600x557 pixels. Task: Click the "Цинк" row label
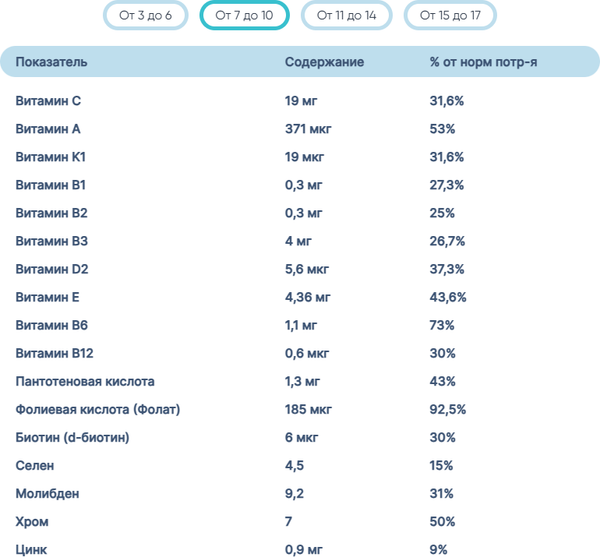coord(32,549)
